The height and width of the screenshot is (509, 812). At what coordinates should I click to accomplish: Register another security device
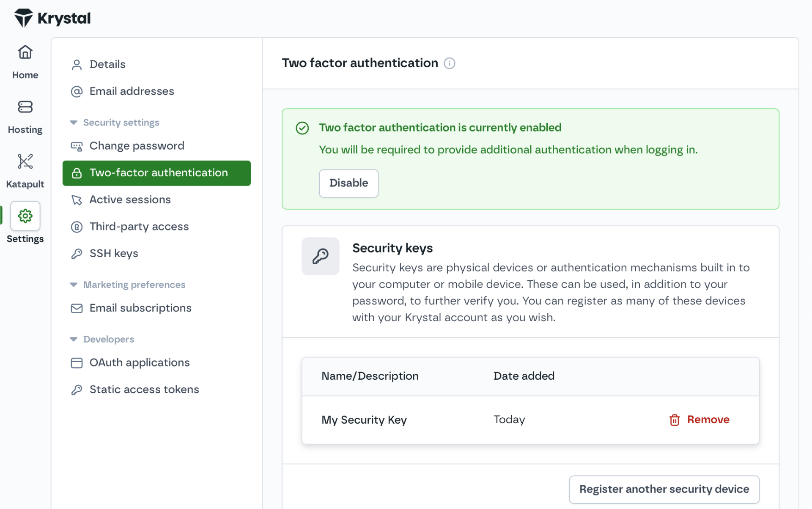664,489
